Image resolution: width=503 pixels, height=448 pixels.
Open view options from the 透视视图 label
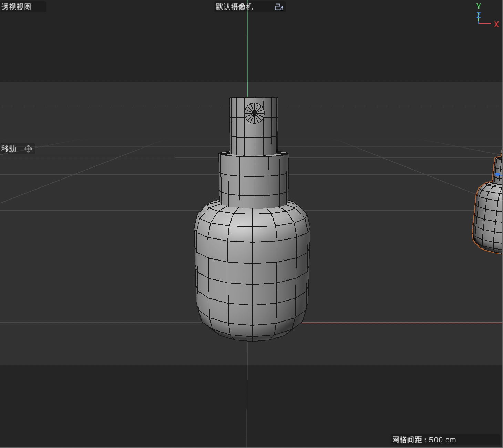pos(16,7)
